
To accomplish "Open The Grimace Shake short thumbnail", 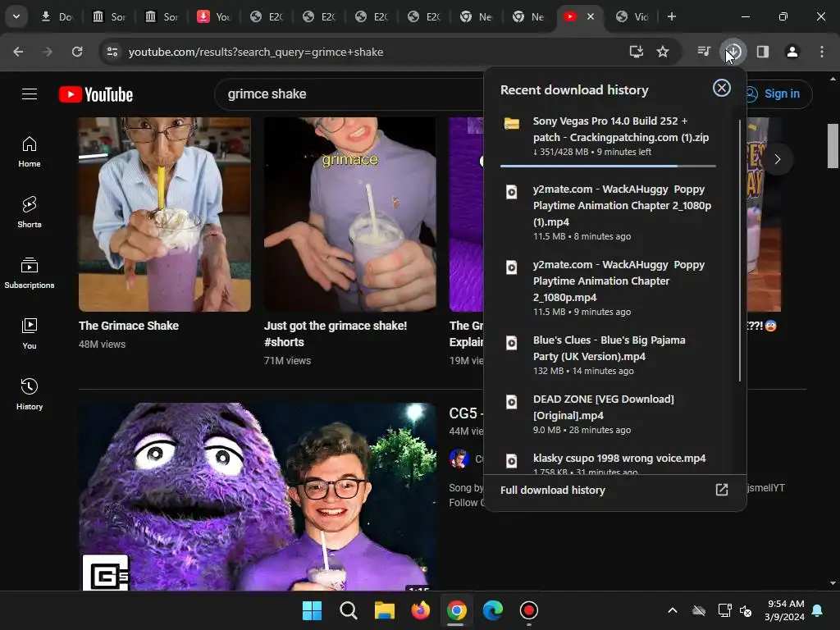I will pyautogui.click(x=164, y=214).
